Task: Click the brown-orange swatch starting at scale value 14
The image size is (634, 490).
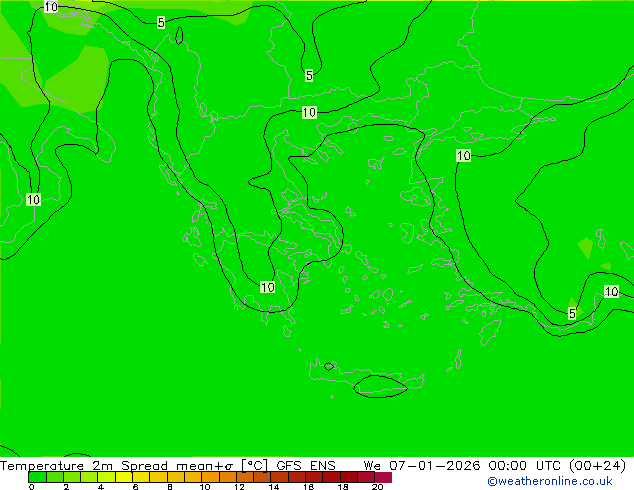Action: click(x=279, y=477)
